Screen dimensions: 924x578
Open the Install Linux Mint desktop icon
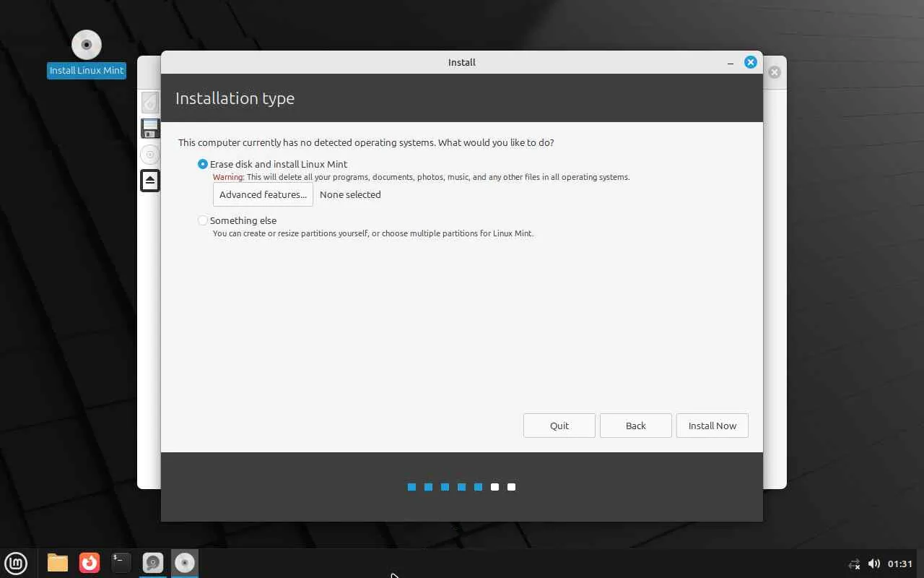click(87, 53)
